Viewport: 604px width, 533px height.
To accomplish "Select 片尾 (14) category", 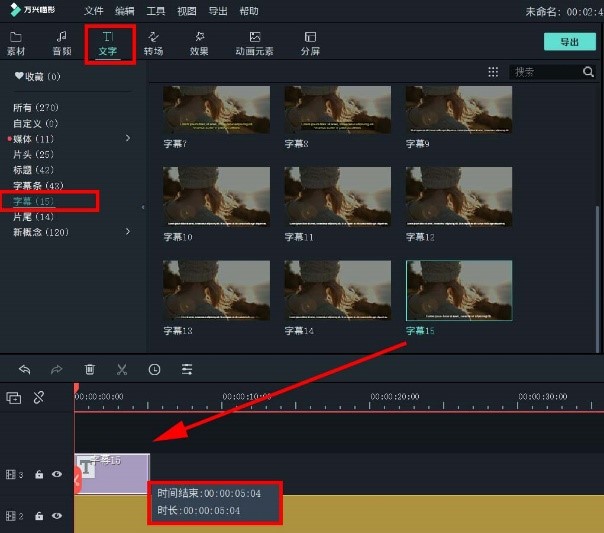I will (34, 217).
